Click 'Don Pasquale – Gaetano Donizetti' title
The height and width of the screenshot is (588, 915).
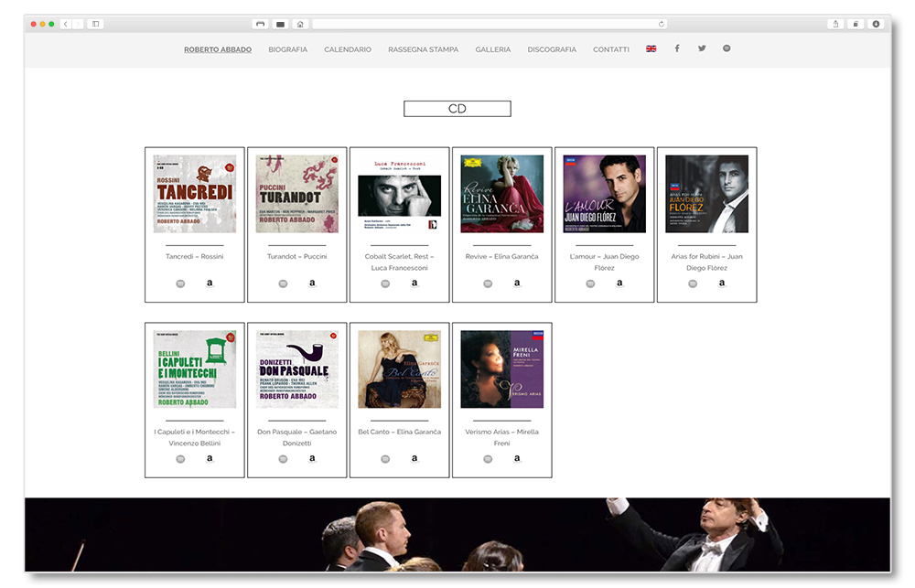coord(297,437)
